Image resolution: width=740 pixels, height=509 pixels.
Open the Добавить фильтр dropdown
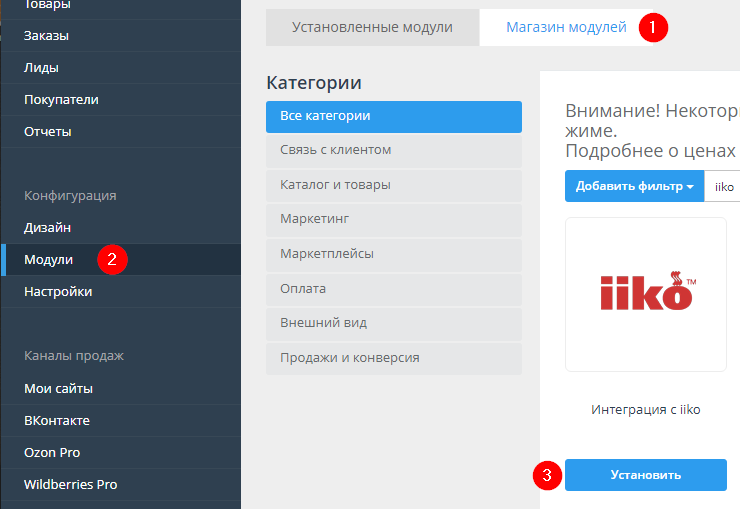[x=634, y=186]
